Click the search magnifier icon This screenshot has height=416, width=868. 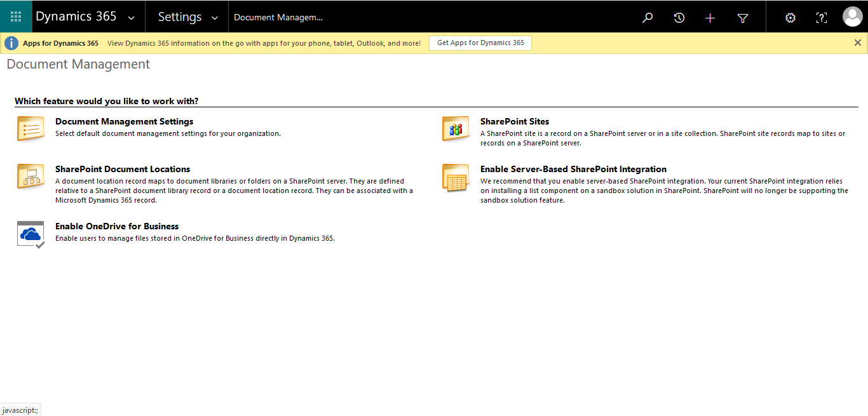[648, 18]
